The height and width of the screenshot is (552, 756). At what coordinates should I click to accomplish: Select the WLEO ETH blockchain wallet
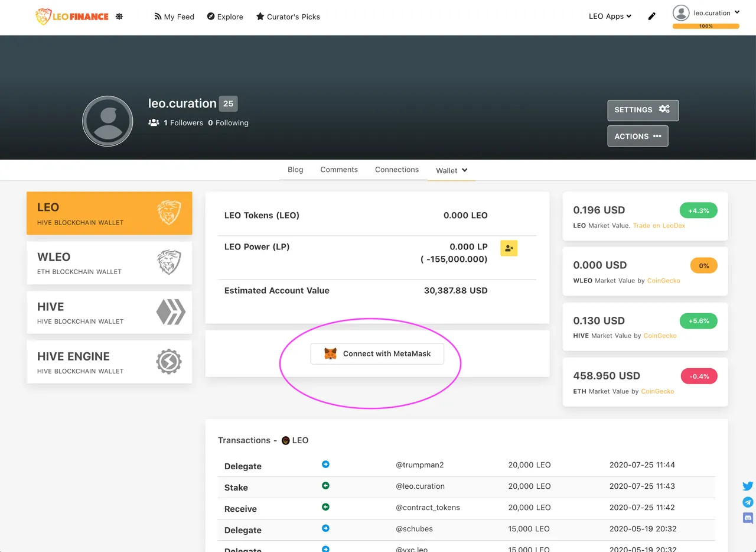(109, 263)
